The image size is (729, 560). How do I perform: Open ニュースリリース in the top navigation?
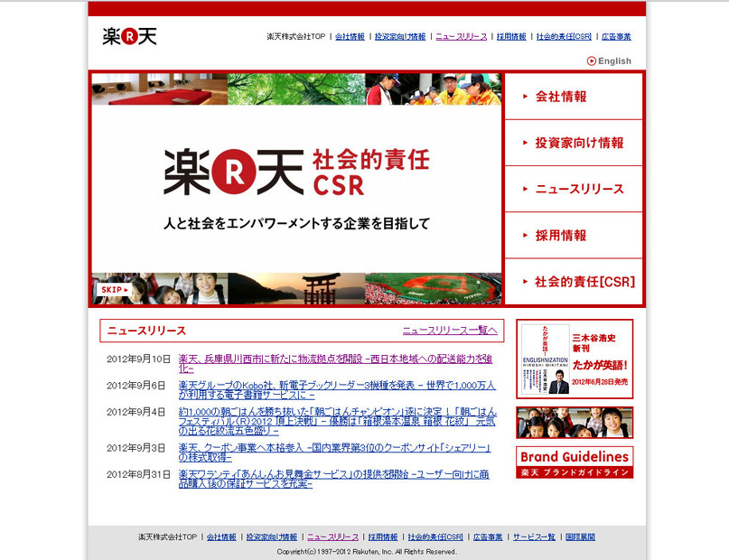coord(462,37)
